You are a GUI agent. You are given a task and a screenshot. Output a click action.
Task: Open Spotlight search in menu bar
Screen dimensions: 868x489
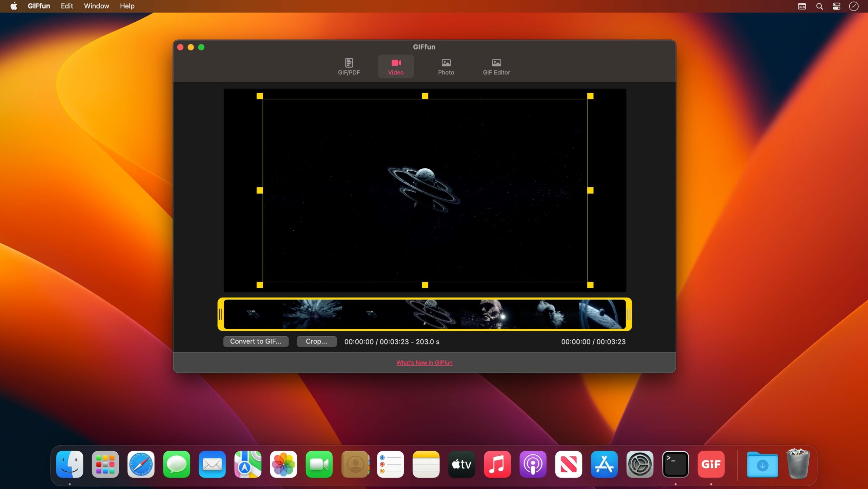819,6
